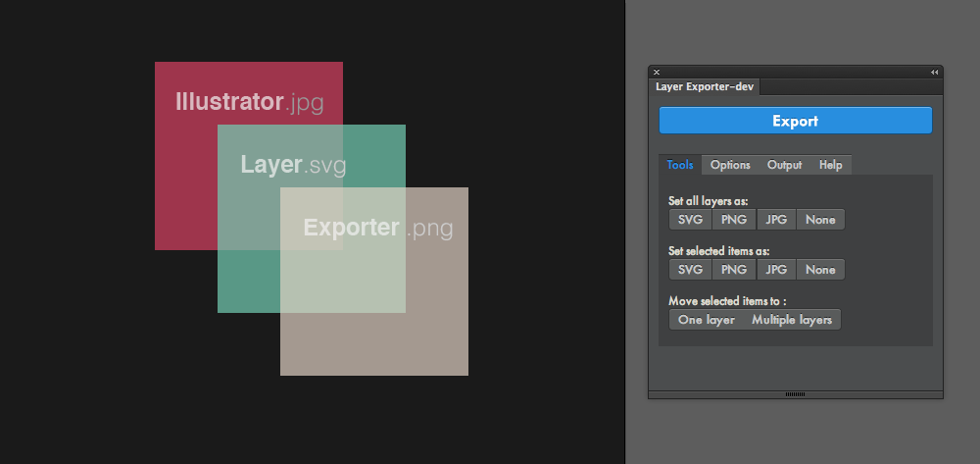This screenshot has height=464, width=980.
Task: Set selected items as PNG
Action: coord(734,270)
